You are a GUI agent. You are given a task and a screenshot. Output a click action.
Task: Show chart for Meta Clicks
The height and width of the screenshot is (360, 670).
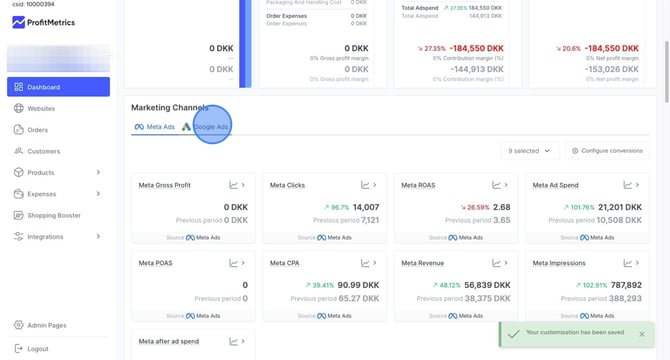point(365,185)
